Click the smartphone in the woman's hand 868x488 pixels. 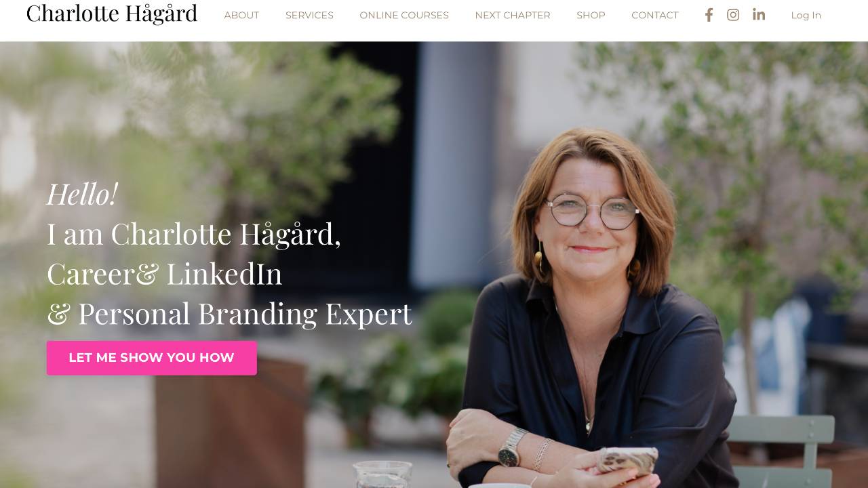[627, 460]
